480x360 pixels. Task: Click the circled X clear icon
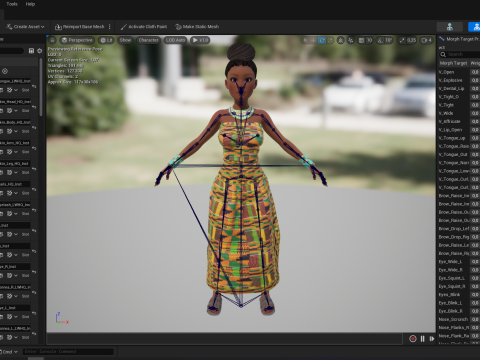[5, 71]
